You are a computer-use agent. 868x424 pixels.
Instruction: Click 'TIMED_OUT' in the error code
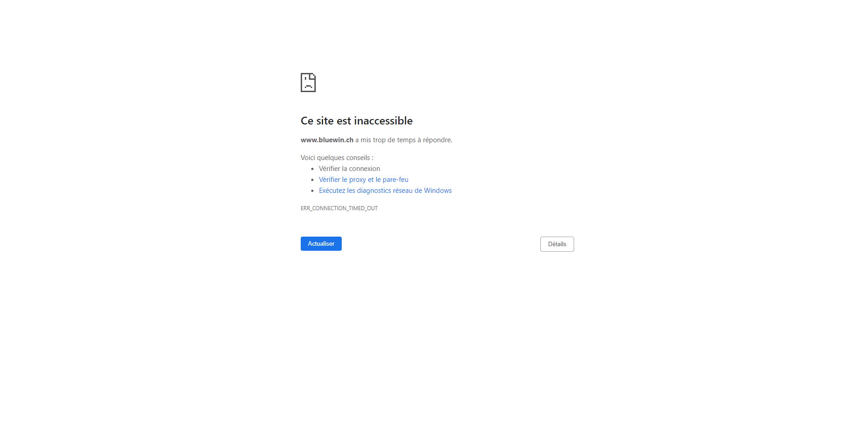tap(363, 208)
